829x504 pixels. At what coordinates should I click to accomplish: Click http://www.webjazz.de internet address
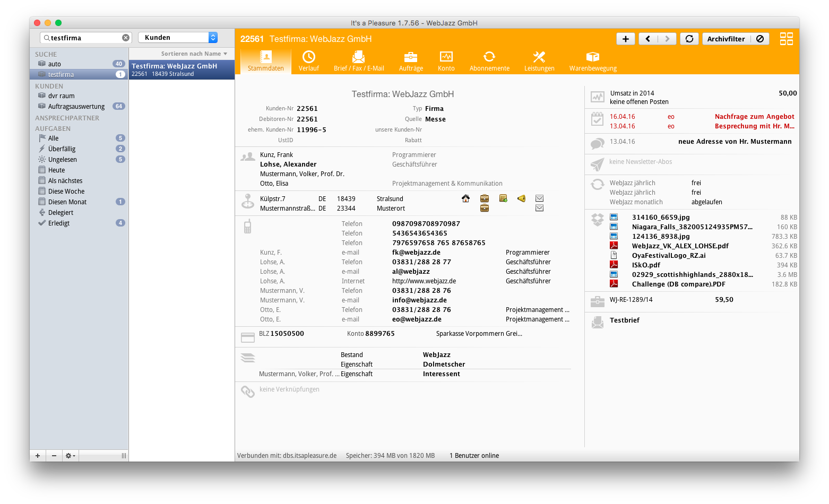(x=424, y=281)
